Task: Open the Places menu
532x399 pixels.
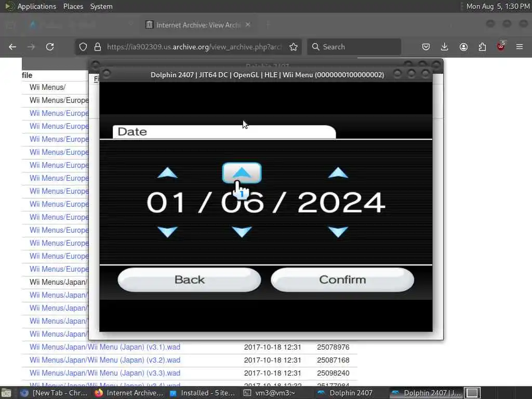Action: [x=73, y=6]
